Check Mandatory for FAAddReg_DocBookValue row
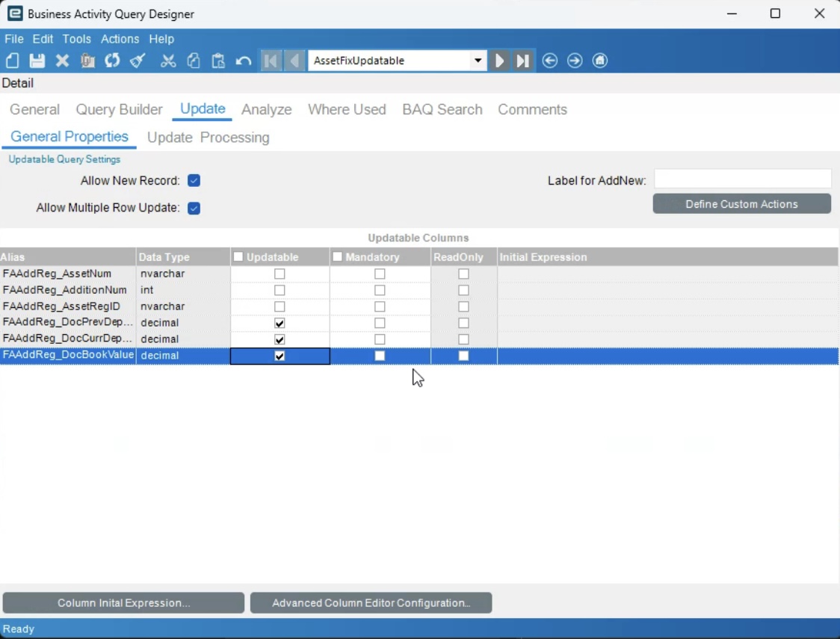840x639 pixels. [380, 356]
